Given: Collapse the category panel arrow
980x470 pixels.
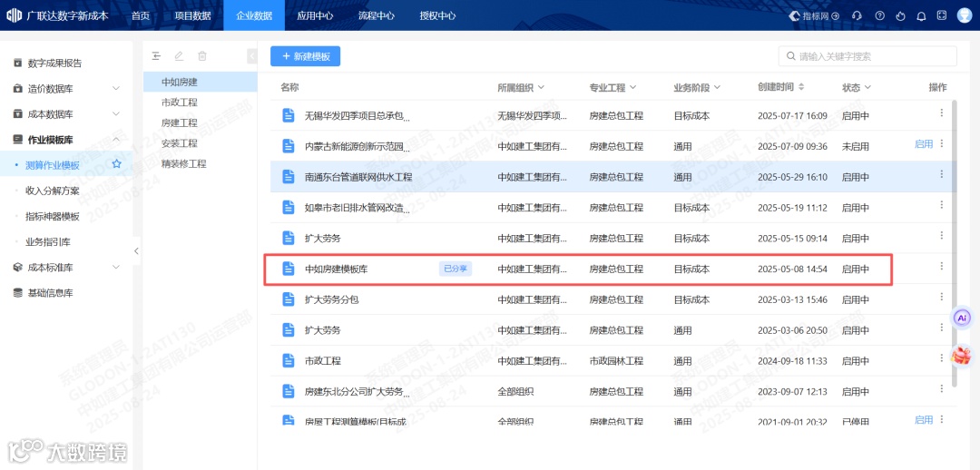Looking at the screenshot, I should 252,56.
